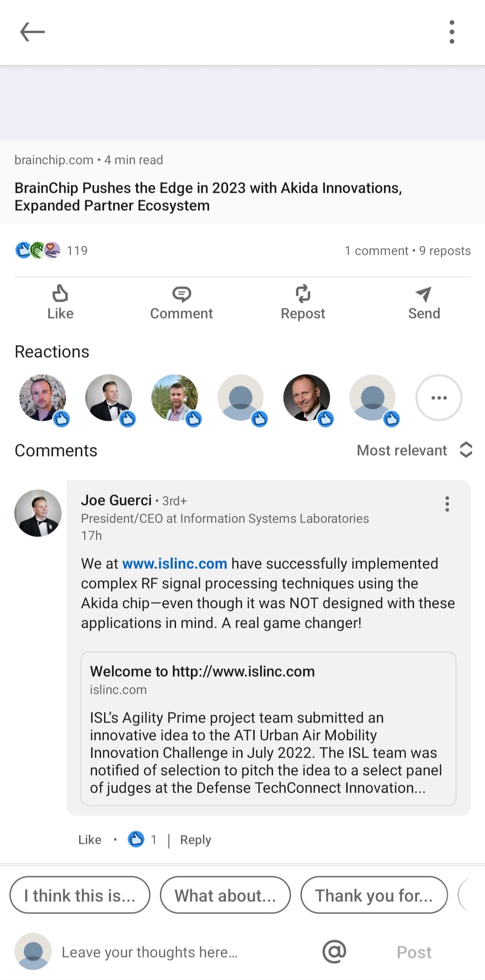Repost the BrainChip article
Viewport: 485px width, 980px height.
pyautogui.click(x=303, y=302)
